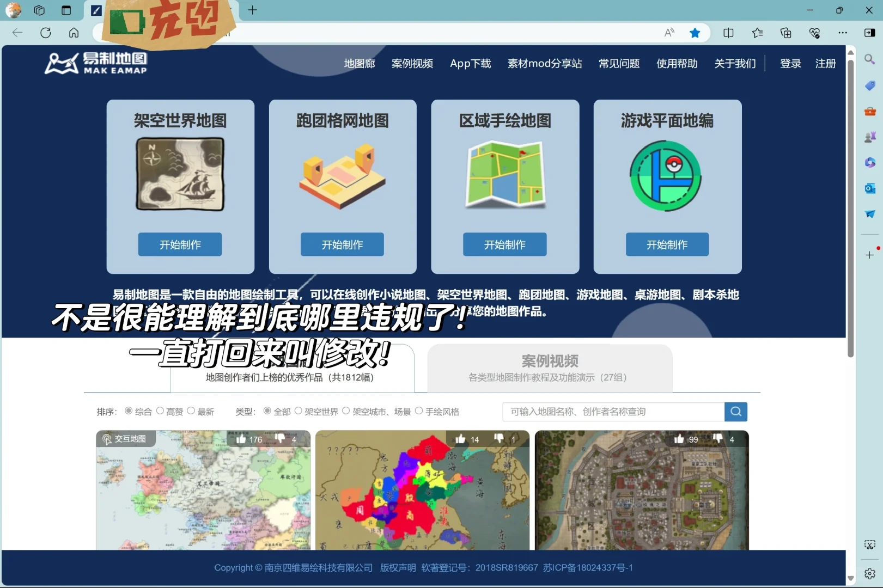Open the workspaces icon in title bar
Viewport: 883px width, 588px height.
pyautogui.click(x=39, y=10)
